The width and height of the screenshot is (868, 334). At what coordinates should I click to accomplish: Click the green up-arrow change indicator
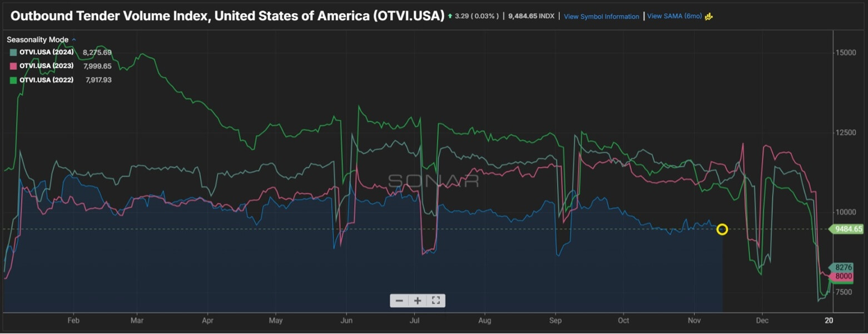(449, 16)
